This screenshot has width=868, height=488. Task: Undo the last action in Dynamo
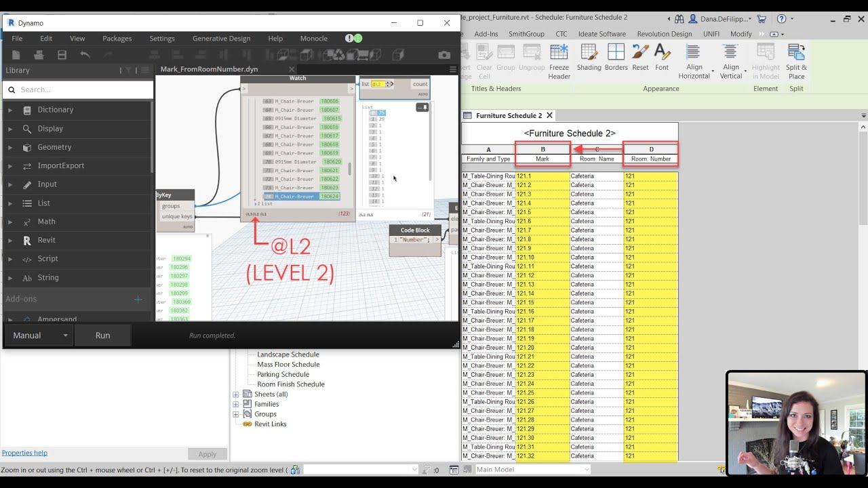click(85, 55)
